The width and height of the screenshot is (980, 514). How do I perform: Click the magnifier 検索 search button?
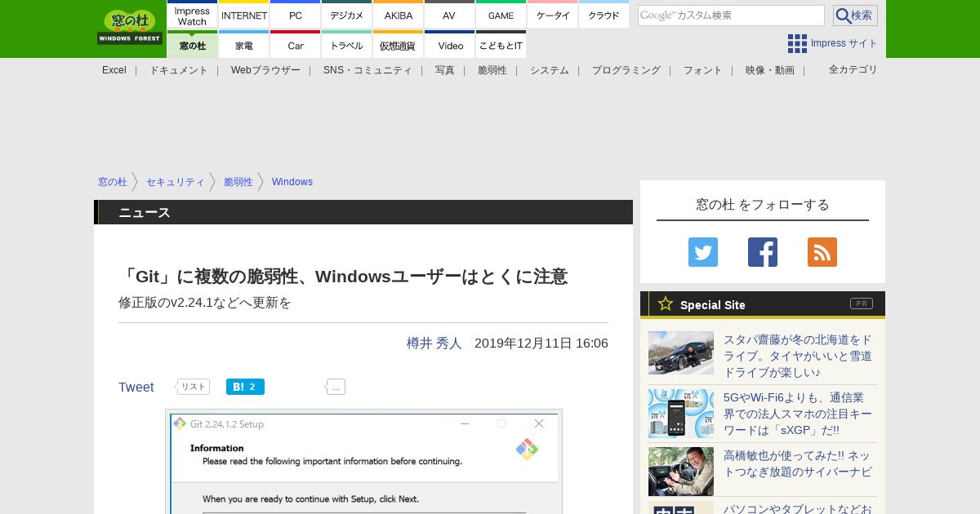[x=855, y=16]
